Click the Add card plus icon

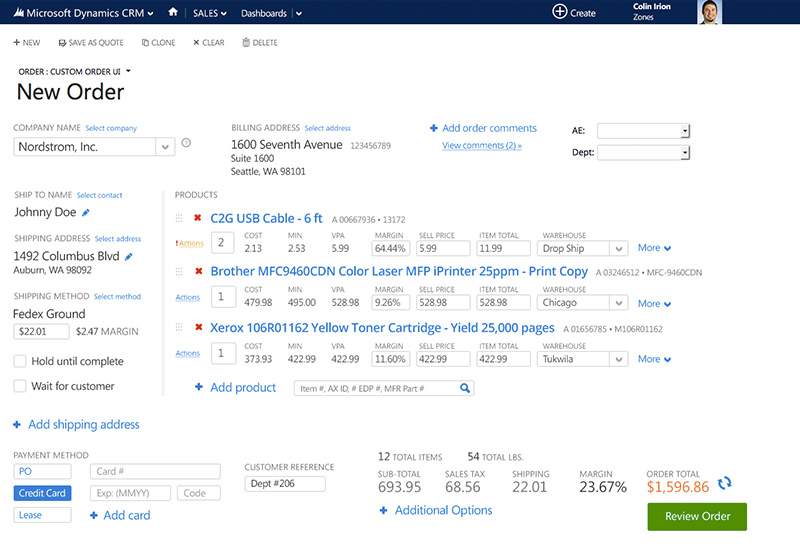94,515
